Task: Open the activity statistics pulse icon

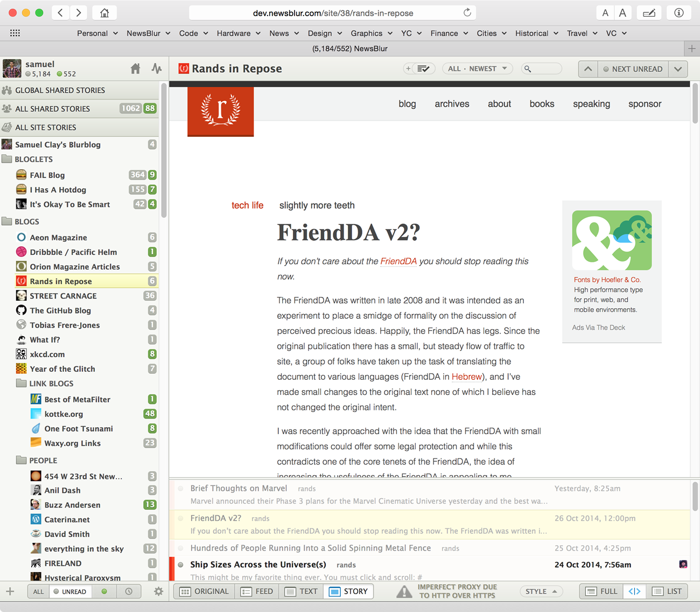Action: click(x=156, y=68)
